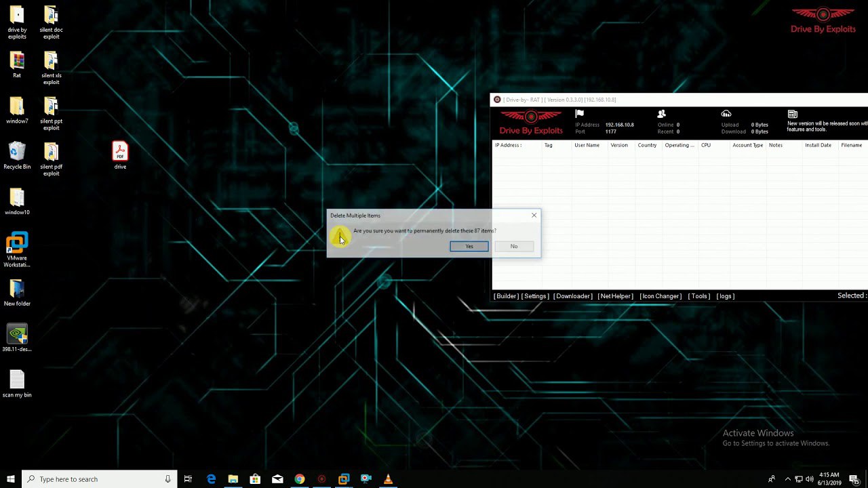Image resolution: width=868 pixels, height=488 pixels.
Task: Click the users icon above Online count
Action: click(x=662, y=114)
